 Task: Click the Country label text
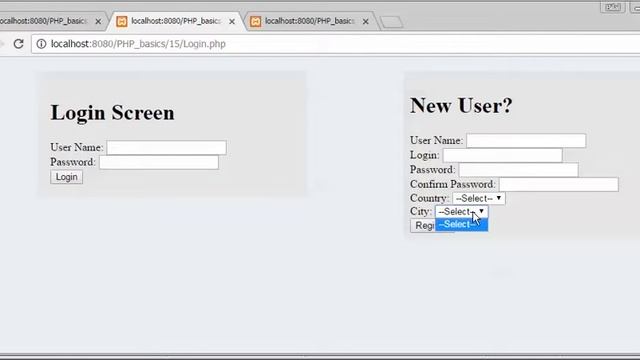click(429, 198)
